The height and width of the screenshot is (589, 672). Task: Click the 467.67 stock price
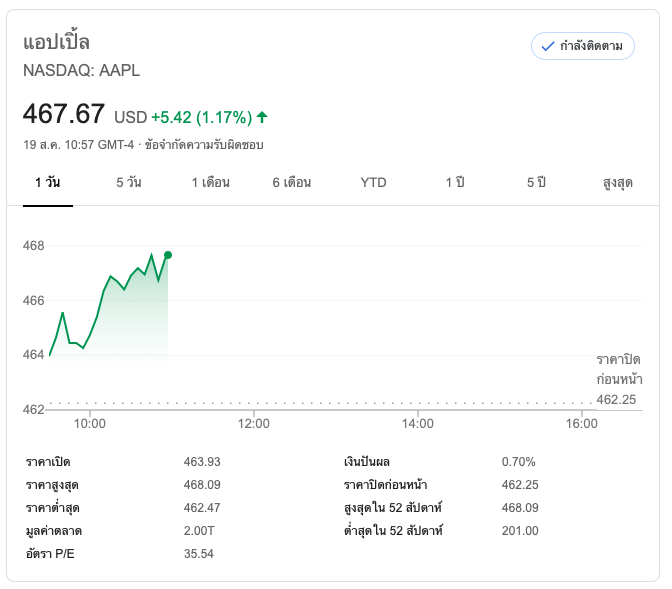click(x=63, y=114)
